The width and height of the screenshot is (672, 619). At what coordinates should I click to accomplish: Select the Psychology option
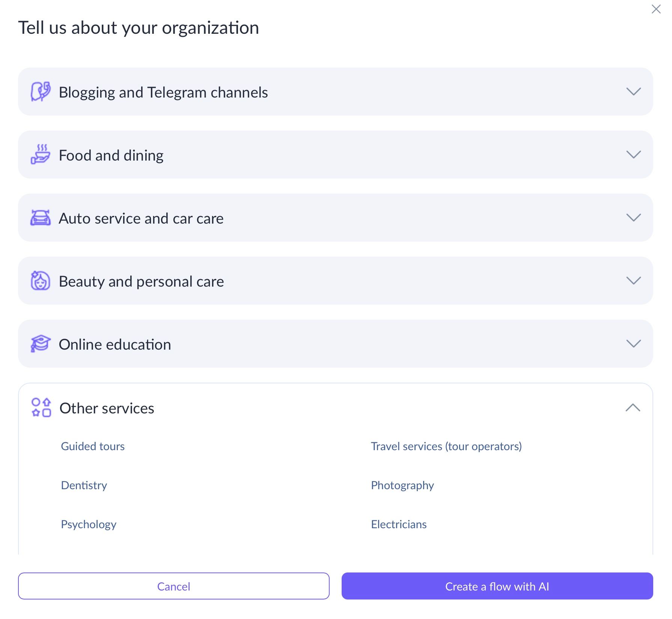89,524
